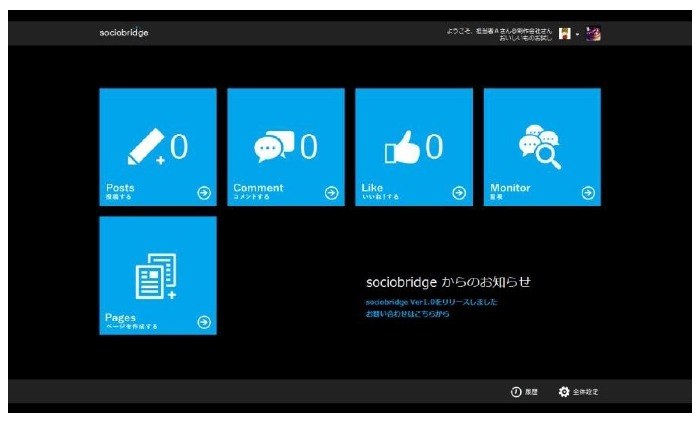Click the arrow button on Like tile
The image size is (699, 421).
(x=459, y=193)
